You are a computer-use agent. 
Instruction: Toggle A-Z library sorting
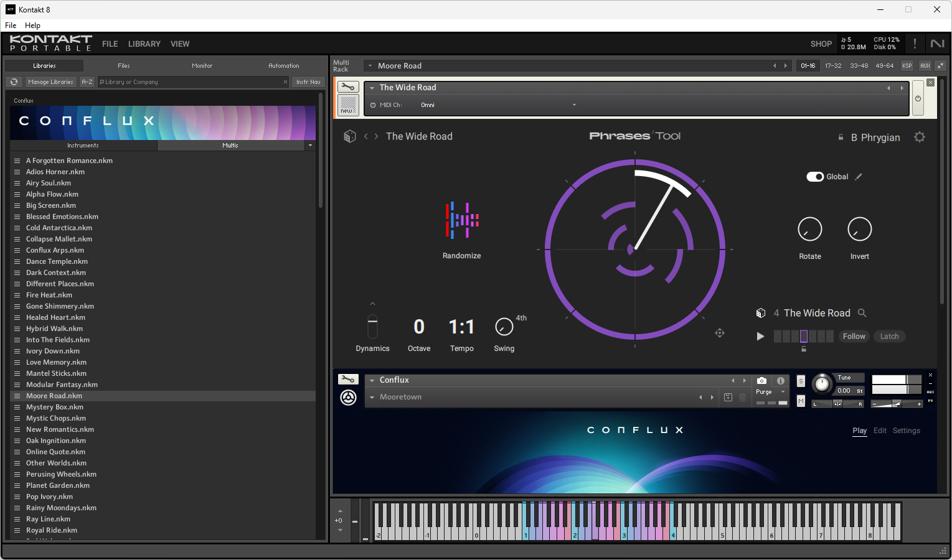point(87,82)
